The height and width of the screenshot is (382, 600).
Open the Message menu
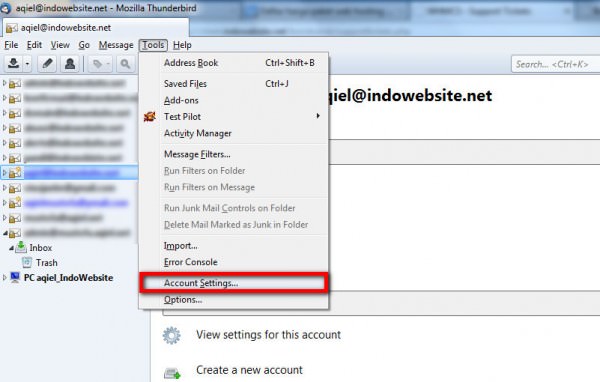pos(116,45)
